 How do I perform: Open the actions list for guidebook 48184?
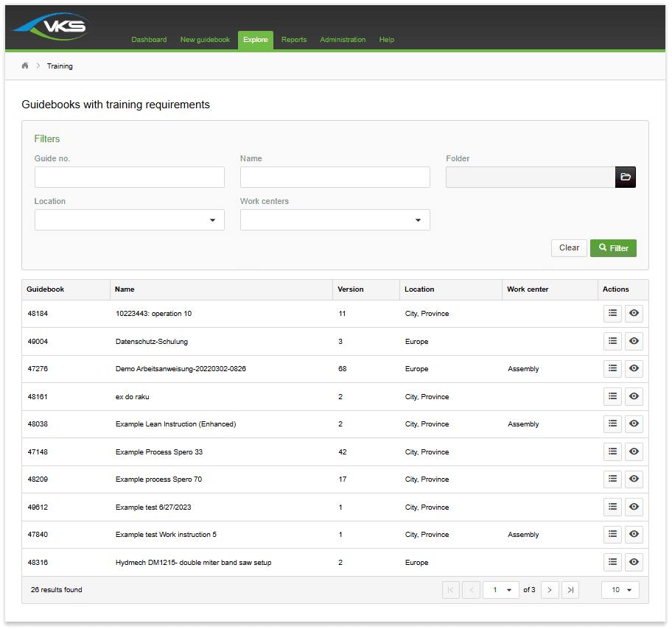(x=612, y=313)
